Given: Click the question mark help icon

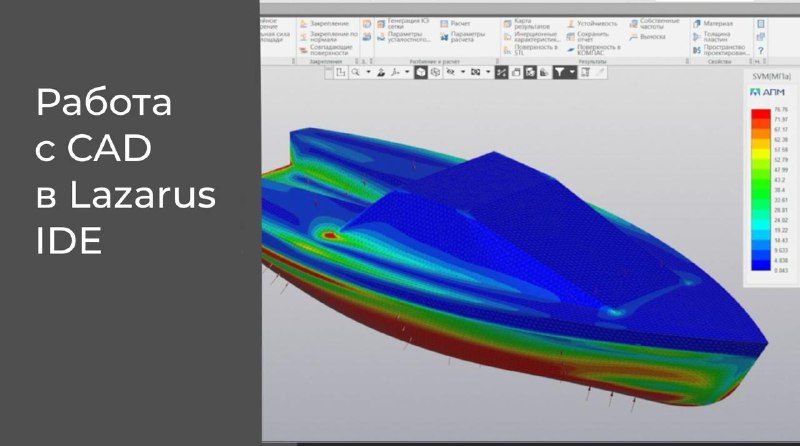Looking at the screenshot, I should point(761,50).
